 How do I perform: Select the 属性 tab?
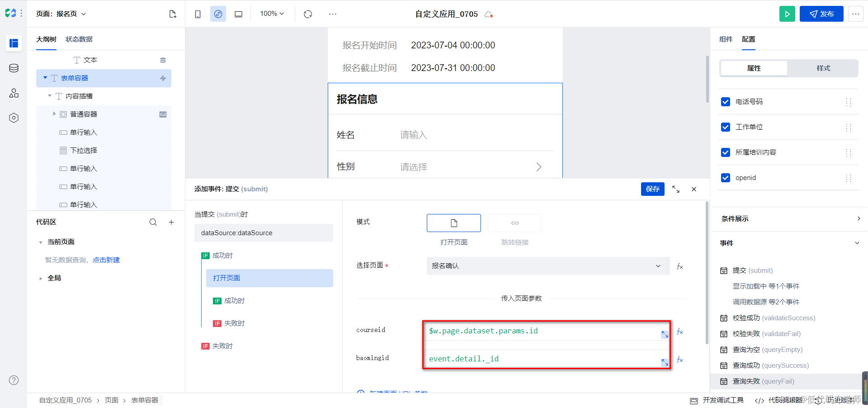click(x=754, y=68)
